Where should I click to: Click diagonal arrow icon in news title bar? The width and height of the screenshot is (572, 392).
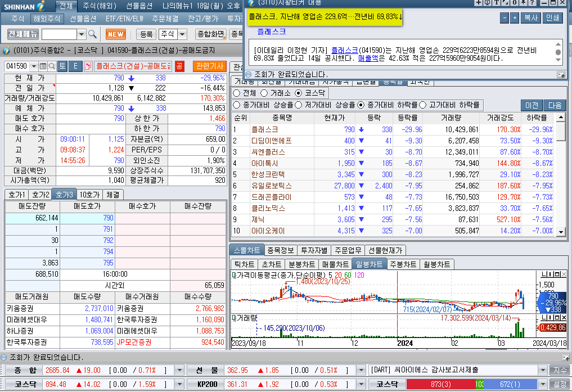(505, 3)
